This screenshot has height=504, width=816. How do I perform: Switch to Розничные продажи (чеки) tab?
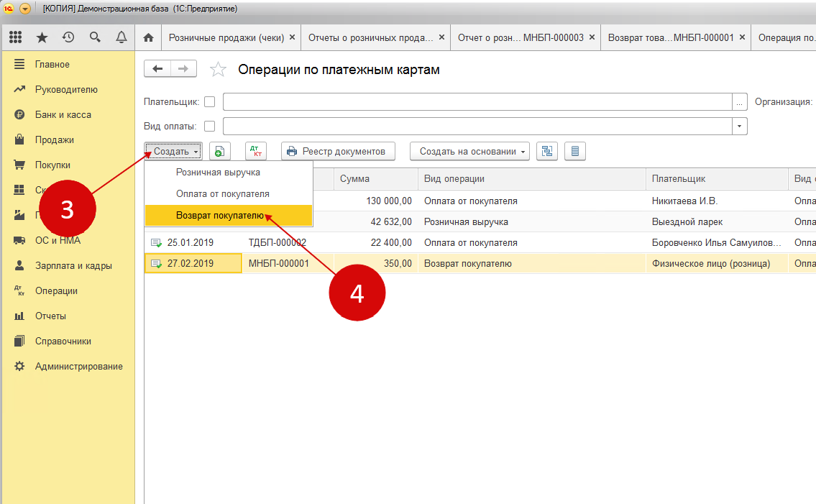click(x=226, y=37)
